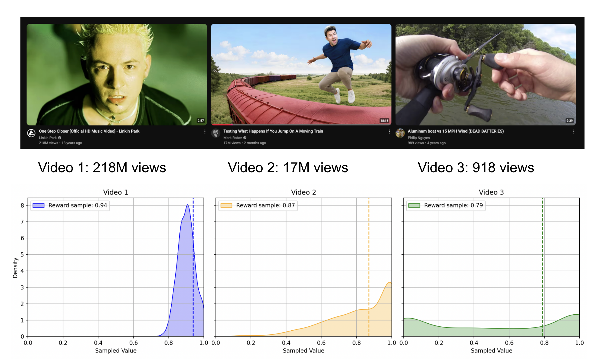Click the Linkin Park channel avatar icon
Screen dimensions: 607x364
tap(31, 133)
